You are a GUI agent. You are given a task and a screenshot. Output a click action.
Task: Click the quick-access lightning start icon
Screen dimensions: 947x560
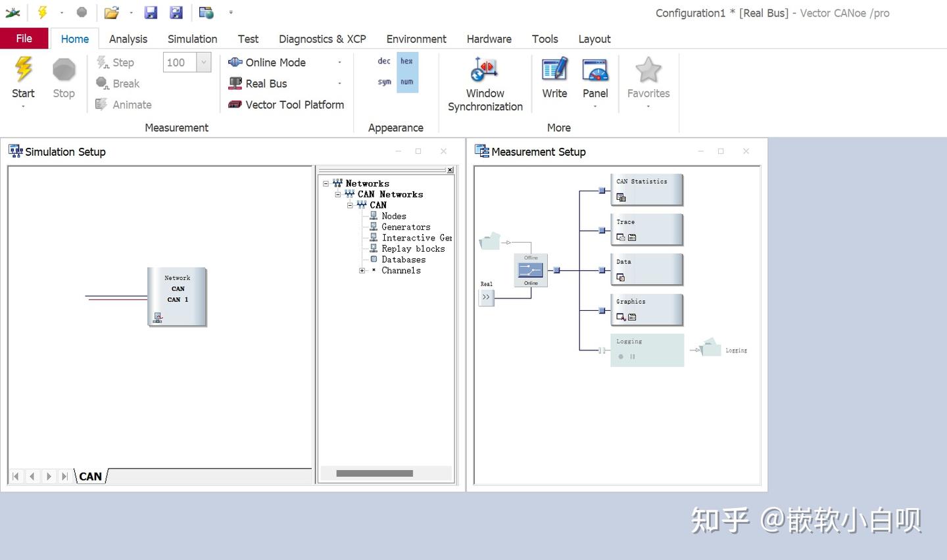pyautogui.click(x=43, y=12)
